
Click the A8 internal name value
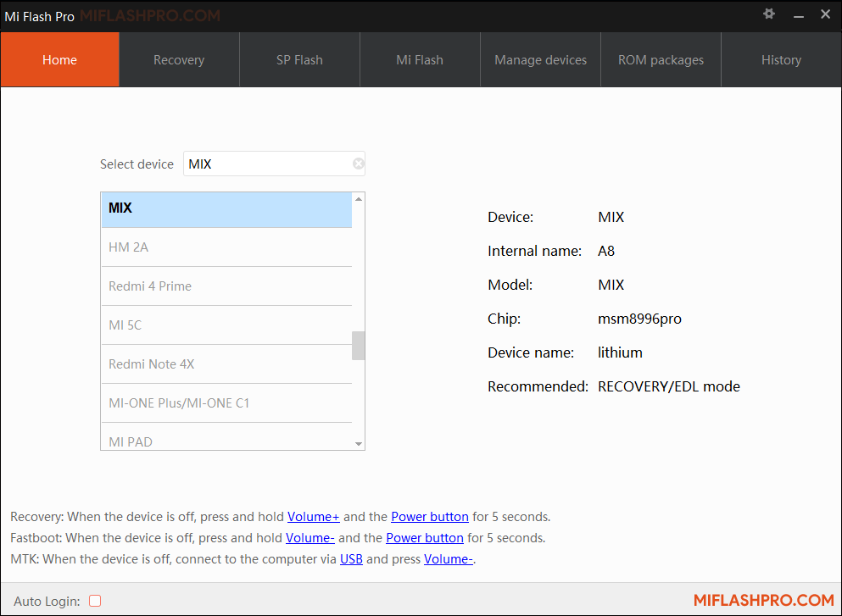coord(606,251)
